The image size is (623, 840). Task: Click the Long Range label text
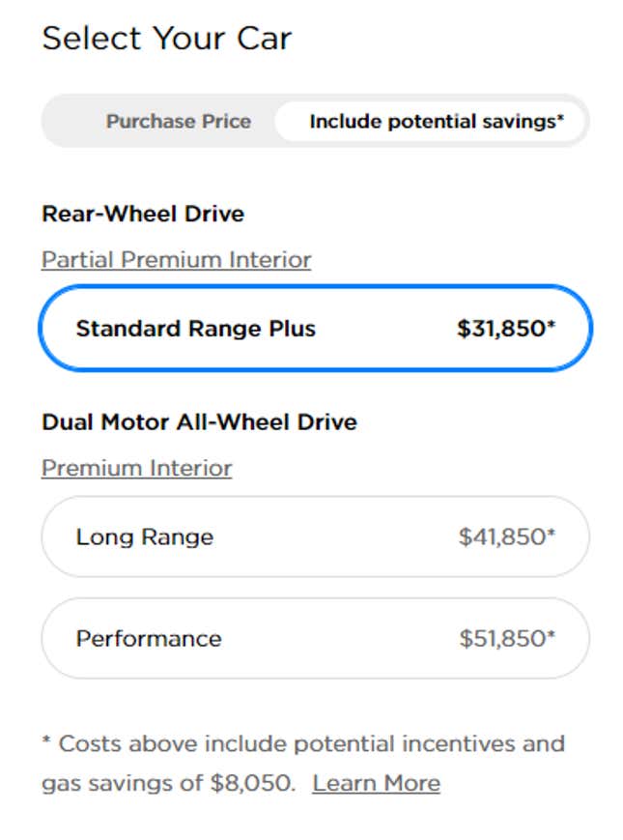[x=145, y=536]
